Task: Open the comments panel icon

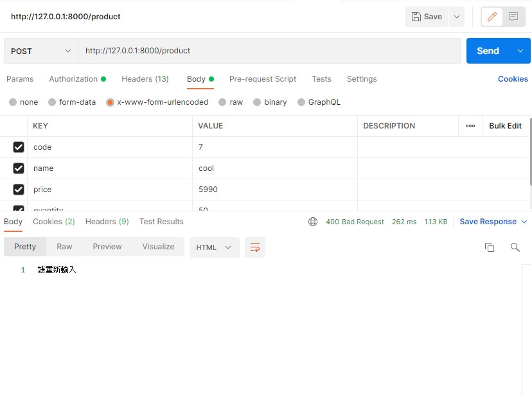Action: (x=513, y=17)
